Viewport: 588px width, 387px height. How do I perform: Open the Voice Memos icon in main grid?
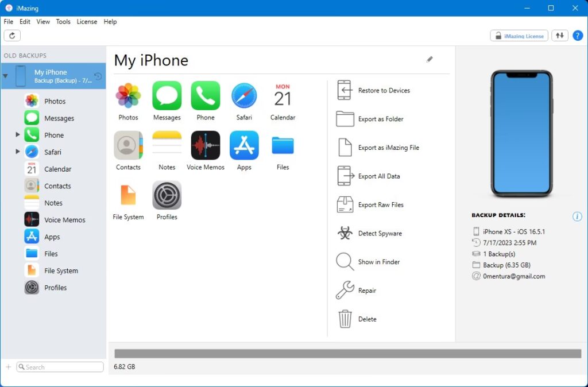tap(206, 146)
